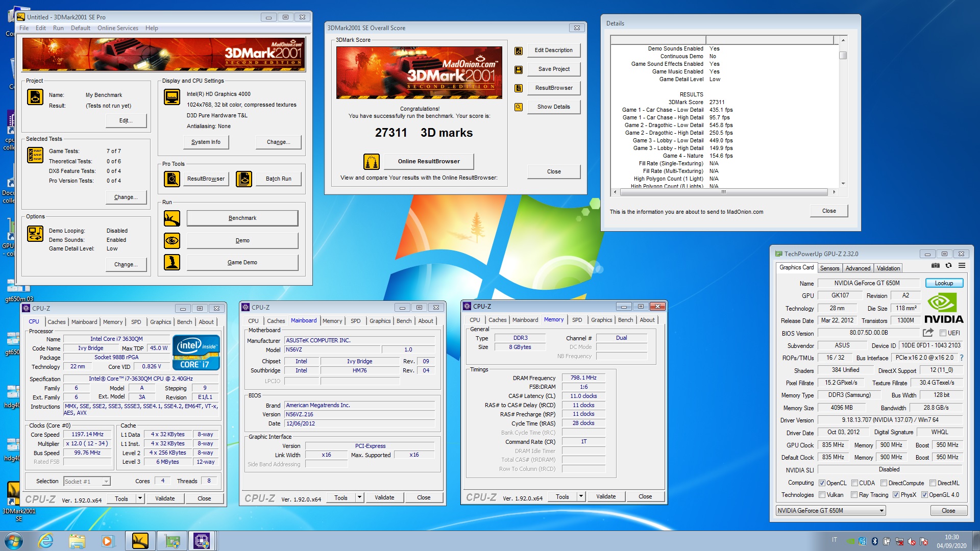The height and width of the screenshot is (551, 980).
Task: Click the Change... button under Selected Tests
Action: tap(126, 197)
